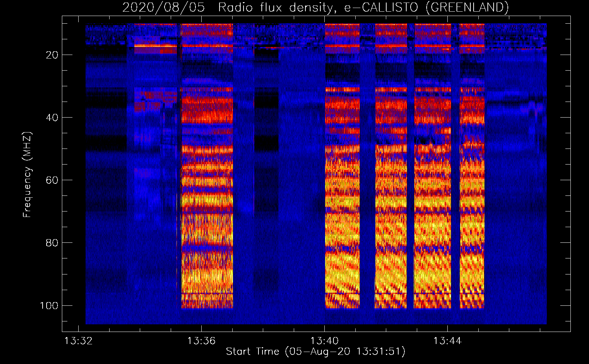This screenshot has height=364, width=589.
Task: Click the 13:44 time tick label
Action: (447, 341)
